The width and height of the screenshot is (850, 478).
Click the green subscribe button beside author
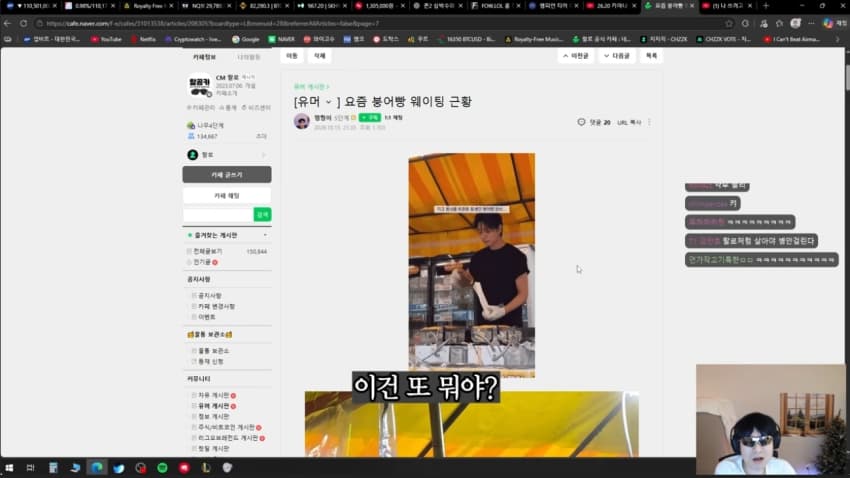click(370, 118)
